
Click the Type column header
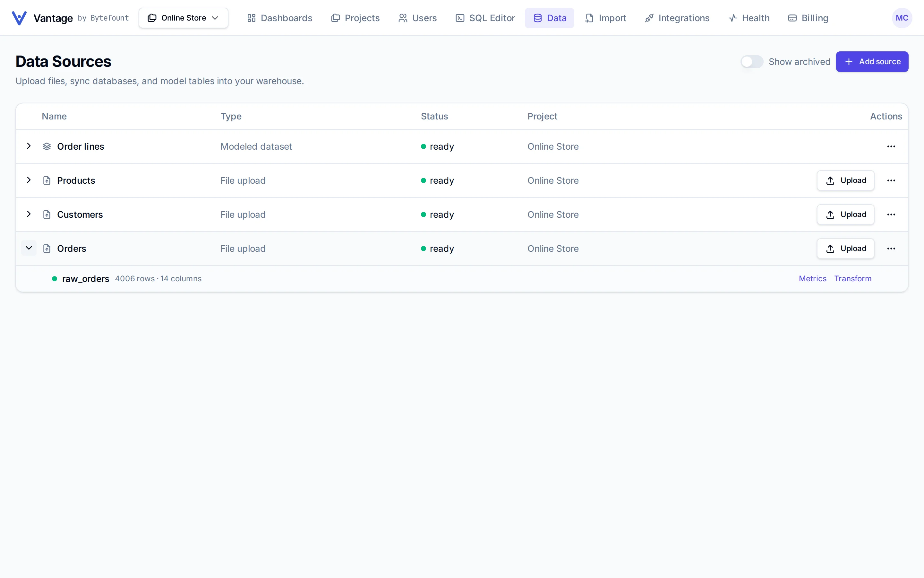[231, 116]
